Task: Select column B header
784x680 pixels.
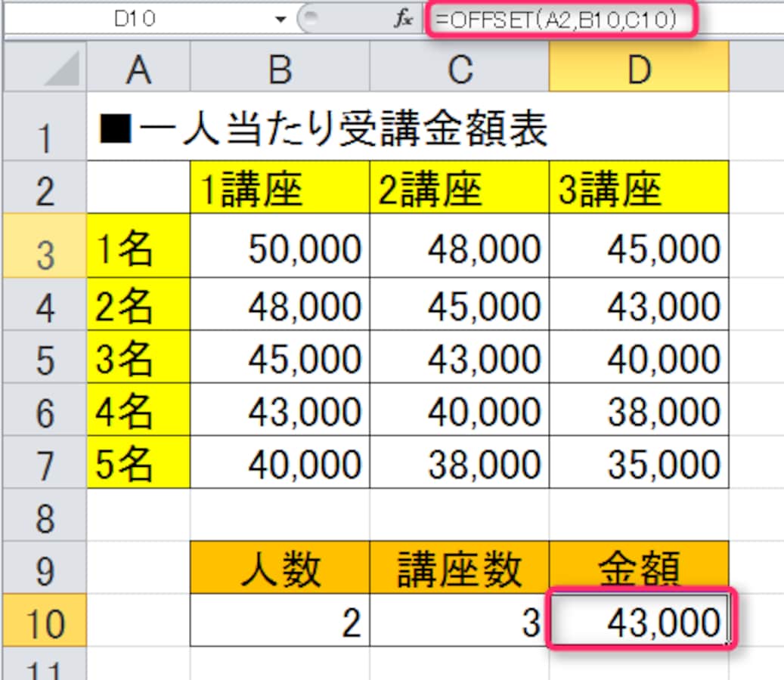Action: point(280,66)
